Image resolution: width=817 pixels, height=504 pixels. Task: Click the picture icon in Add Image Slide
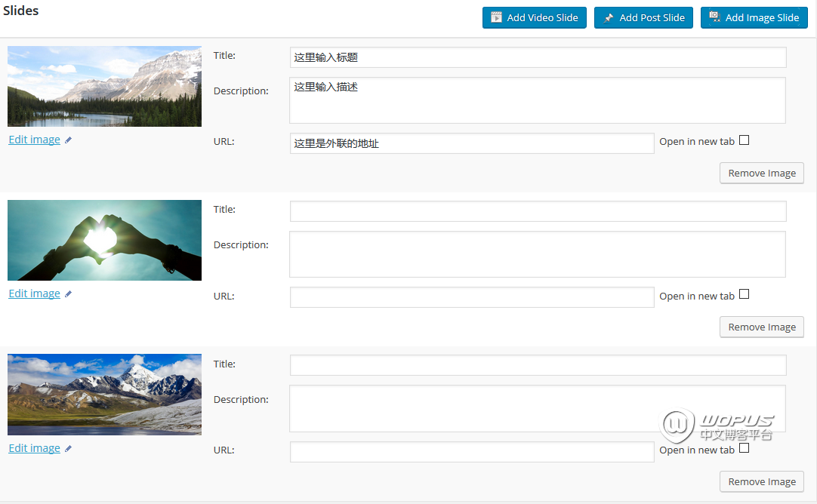[x=714, y=17]
